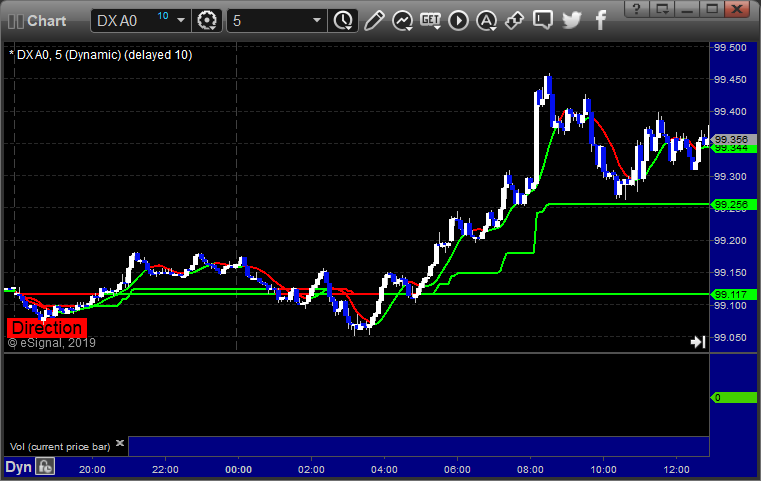Toggle the lock icon beside Dyn
761x481 pixels.
[45, 466]
